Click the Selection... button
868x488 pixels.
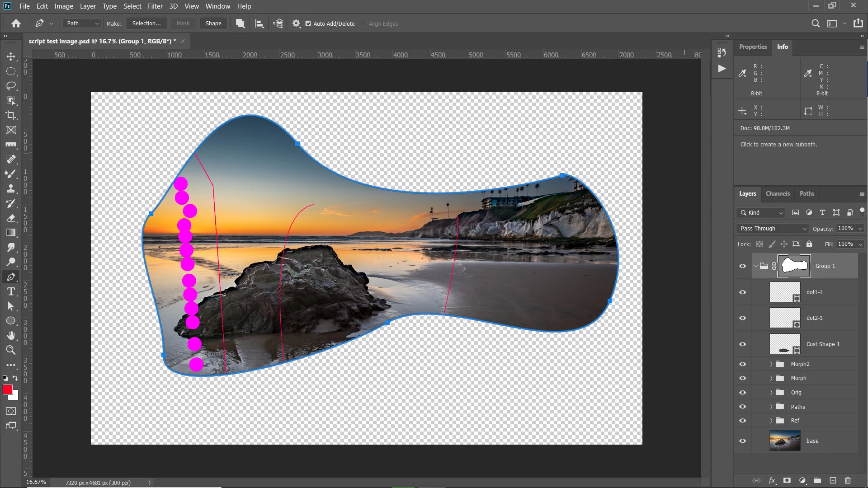click(146, 23)
